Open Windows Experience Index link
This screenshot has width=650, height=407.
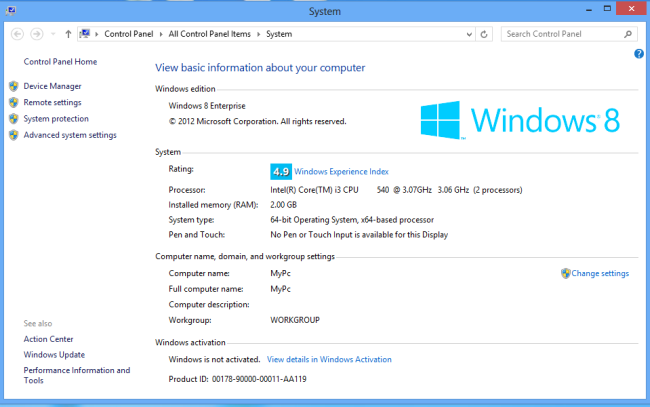point(341,172)
